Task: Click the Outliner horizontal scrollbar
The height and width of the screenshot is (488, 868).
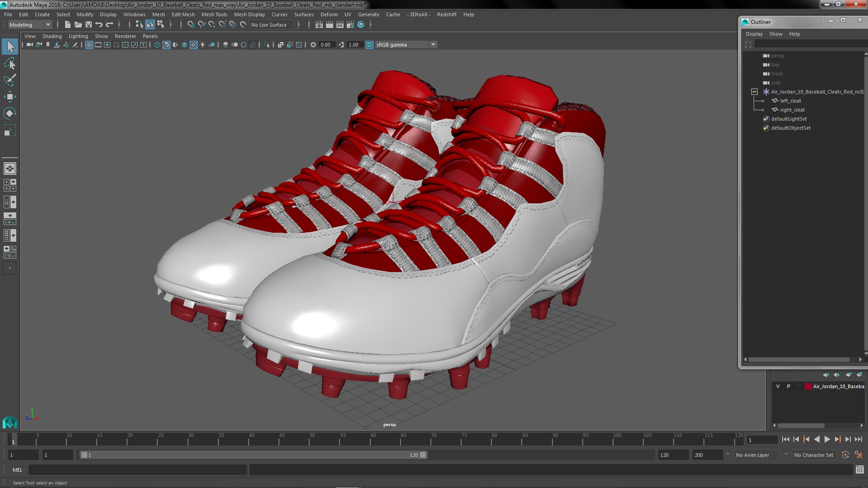Action: point(799,360)
